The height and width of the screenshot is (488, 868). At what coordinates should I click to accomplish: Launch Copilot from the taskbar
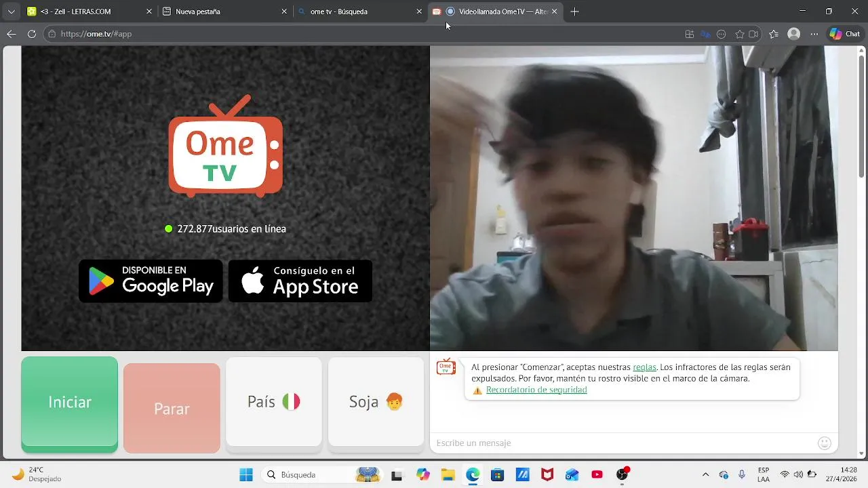[423, 474]
